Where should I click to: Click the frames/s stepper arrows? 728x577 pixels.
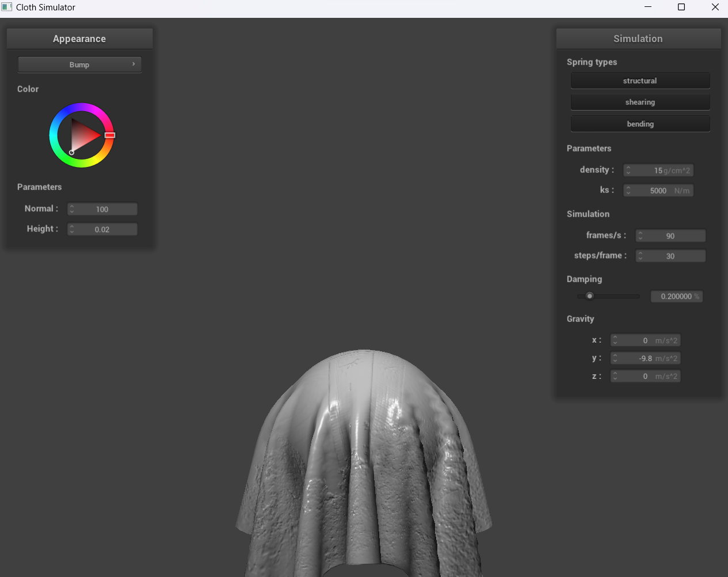[x=641, y=236]
